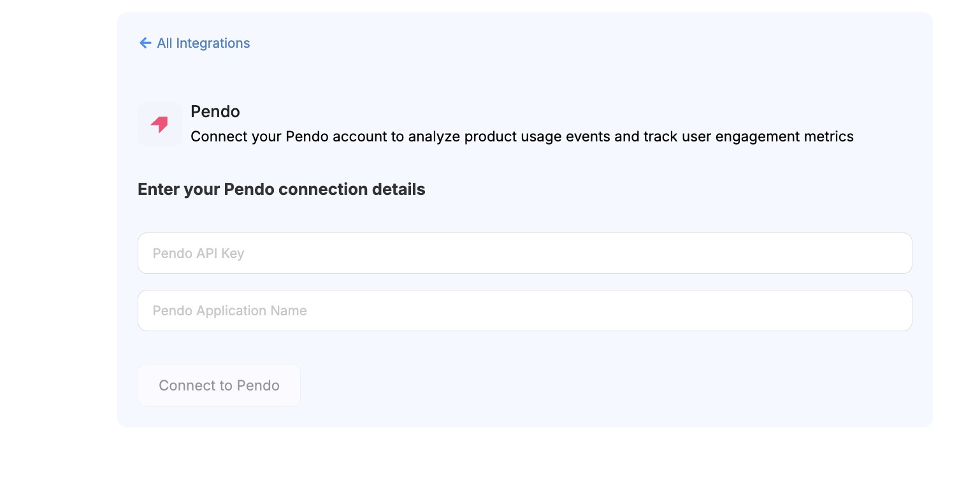The height and width of the screenshot is (479, 980).
Task: Submit form with Connect to Pendo
Action: tap(219, 385)
